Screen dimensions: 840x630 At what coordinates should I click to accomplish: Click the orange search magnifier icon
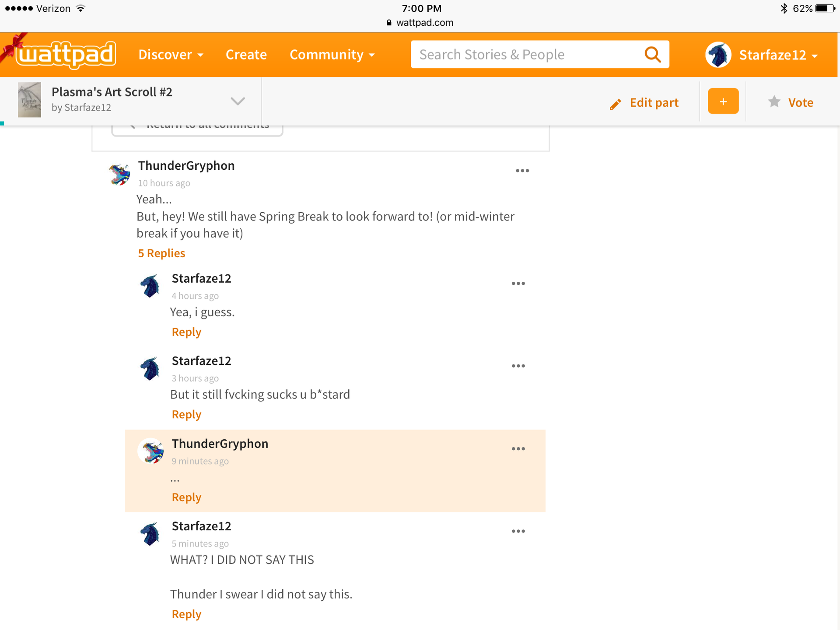(x=652, y=55)
